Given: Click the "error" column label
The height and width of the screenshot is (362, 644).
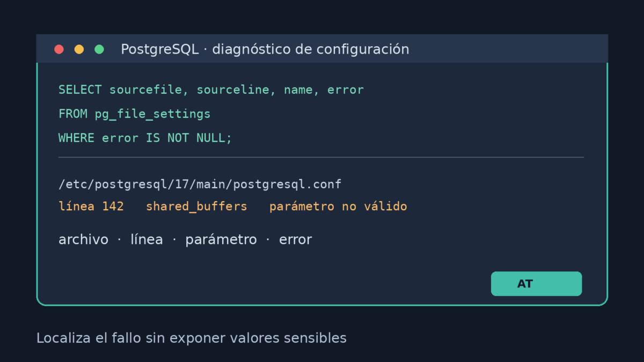Looking at the screenshot, I should click(x=295, y=240).
